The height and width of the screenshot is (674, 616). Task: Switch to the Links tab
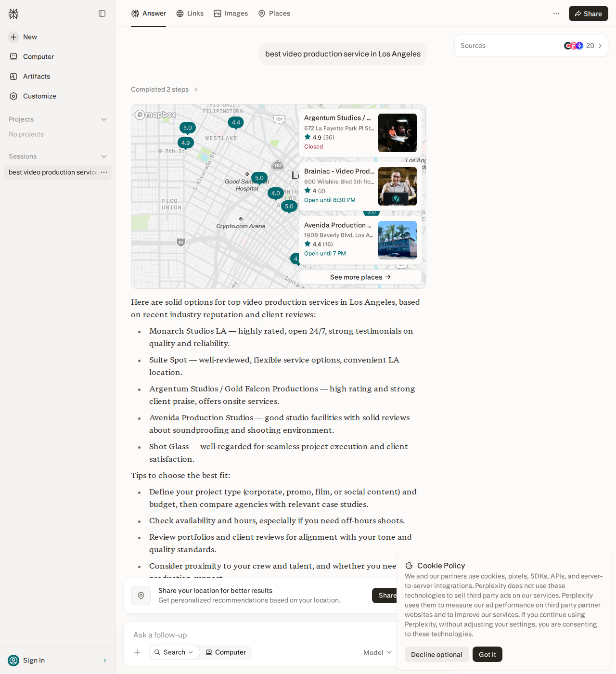[190, 13]
